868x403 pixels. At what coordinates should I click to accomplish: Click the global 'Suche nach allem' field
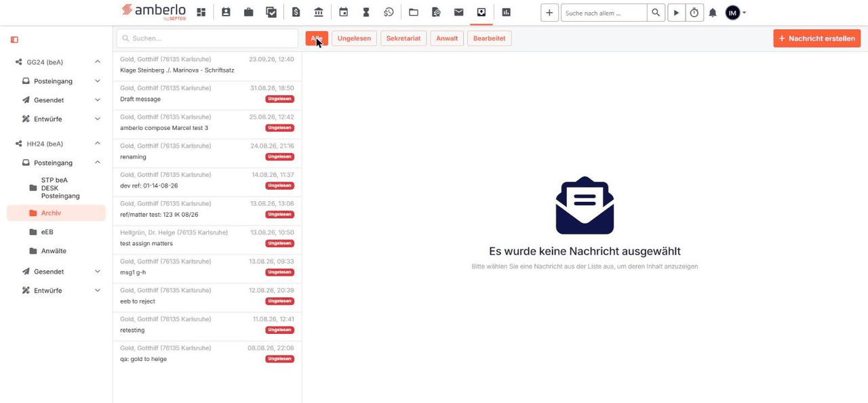(x=604, y=12)
